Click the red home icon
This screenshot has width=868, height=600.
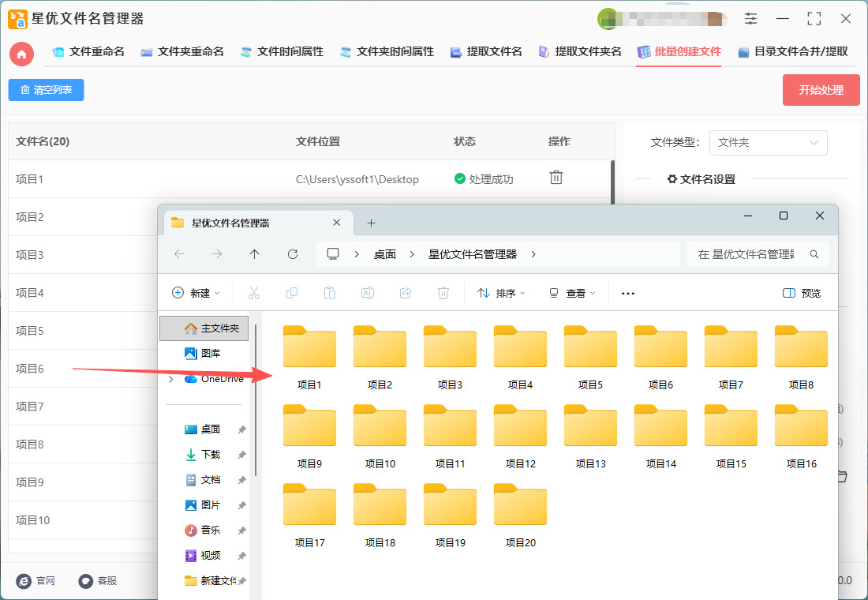[x=21, y=54]
